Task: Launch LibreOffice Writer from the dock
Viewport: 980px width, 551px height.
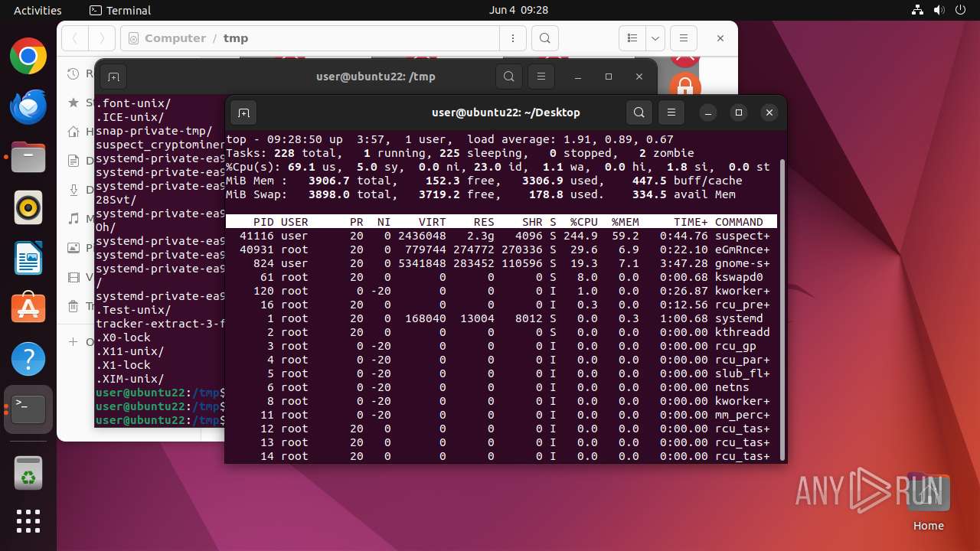Action: 28,258
